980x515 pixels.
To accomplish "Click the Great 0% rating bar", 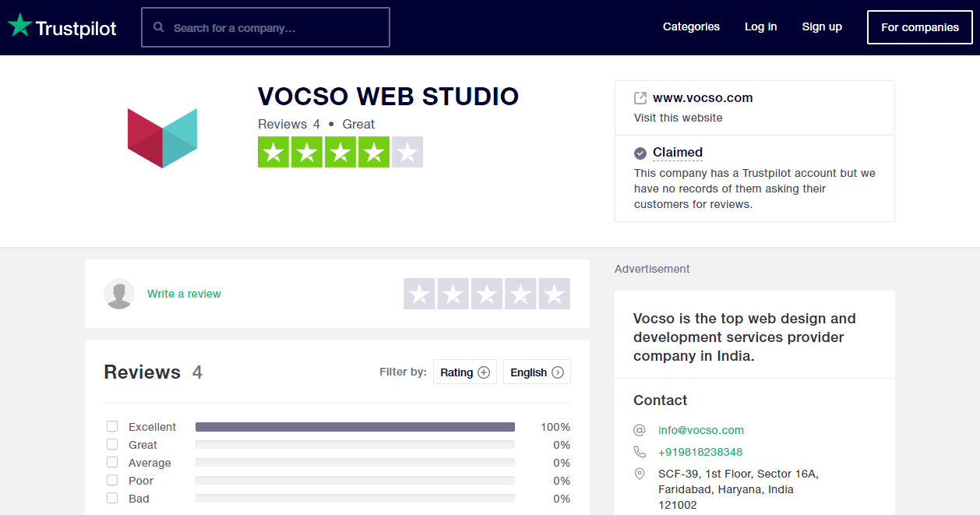I will (x=355, y=445).
